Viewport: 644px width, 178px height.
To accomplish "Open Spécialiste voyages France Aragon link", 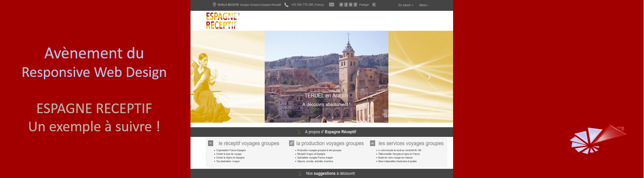I will 315,157.
